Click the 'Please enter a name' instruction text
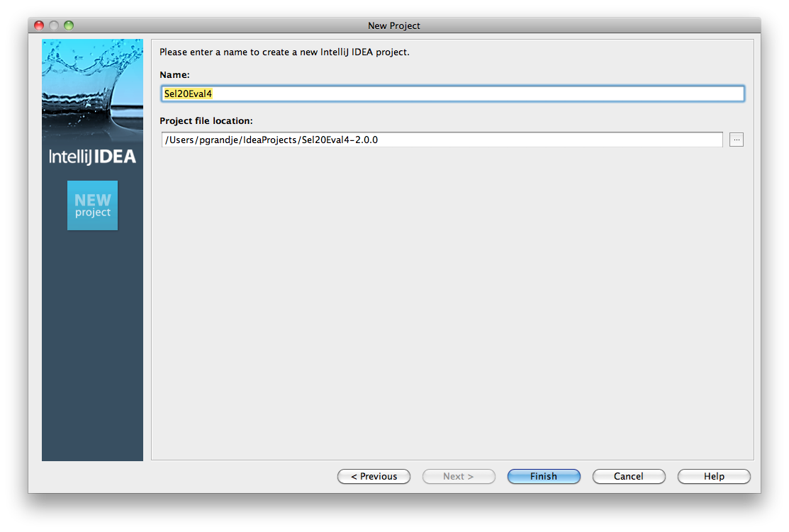The height and width of the screenshot is (532, 789). pos(284,52)
